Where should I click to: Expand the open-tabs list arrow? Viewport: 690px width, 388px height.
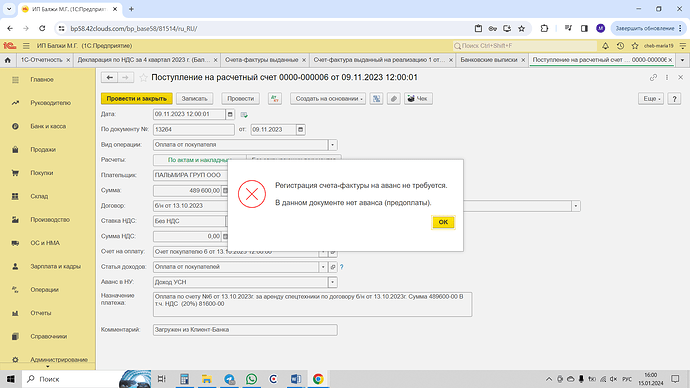[x=683, y=60]
